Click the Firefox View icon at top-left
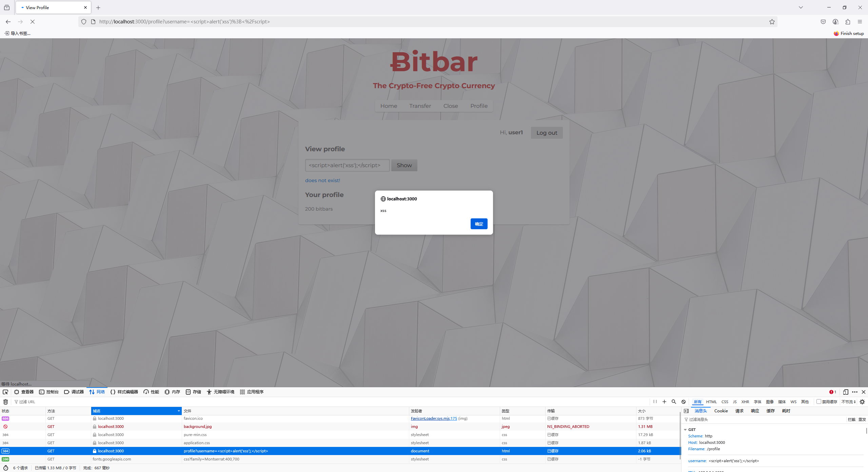 coord(7,7)
